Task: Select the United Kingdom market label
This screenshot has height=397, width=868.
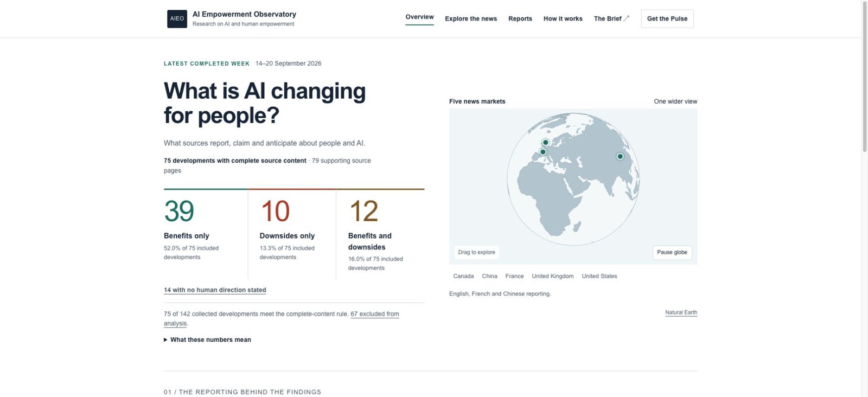Action: 552,276
